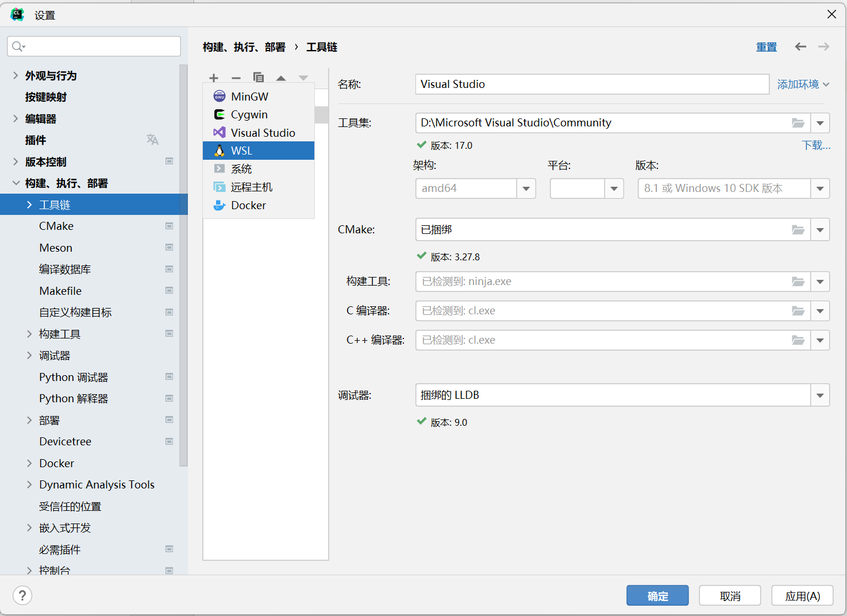Click the settings tree scrollbar

click(183, 264)
